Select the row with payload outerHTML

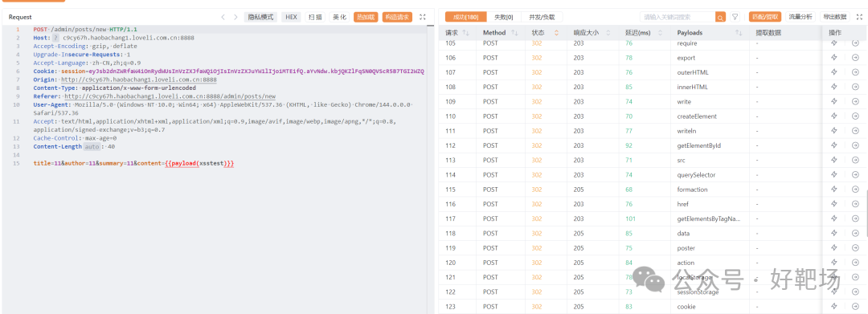click(x=653, y=72)
